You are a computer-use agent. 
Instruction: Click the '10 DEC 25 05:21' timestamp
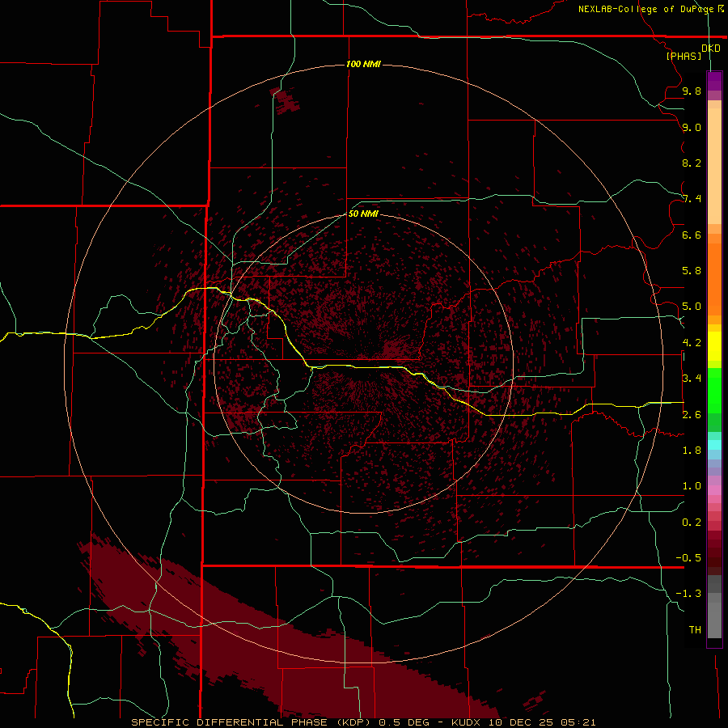click(x=542, y=722)
